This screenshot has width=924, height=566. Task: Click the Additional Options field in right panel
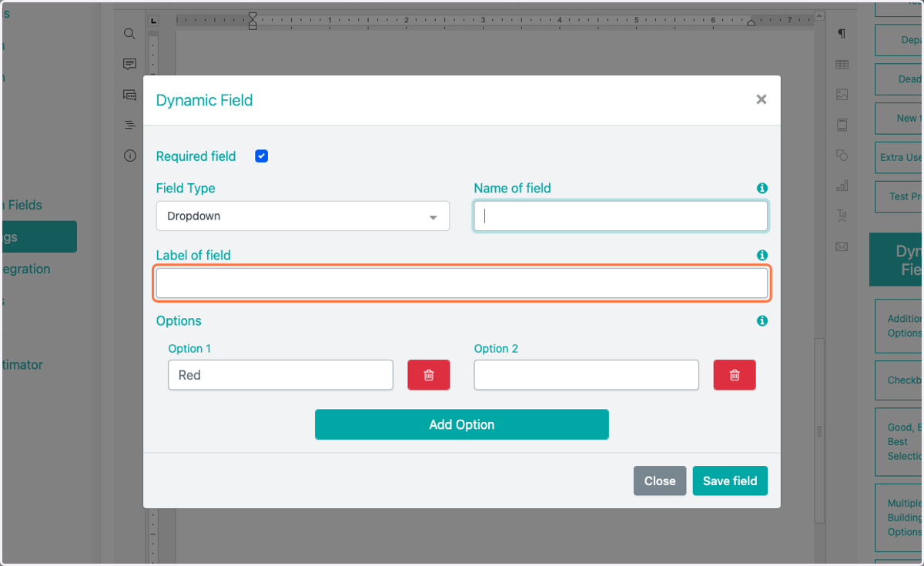click(899, 326)
